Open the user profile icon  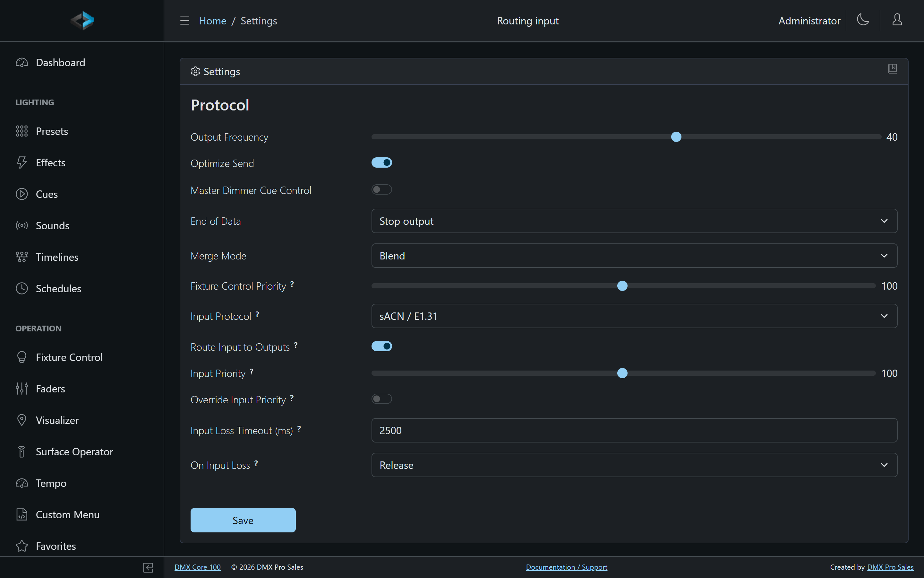point(897,20)
